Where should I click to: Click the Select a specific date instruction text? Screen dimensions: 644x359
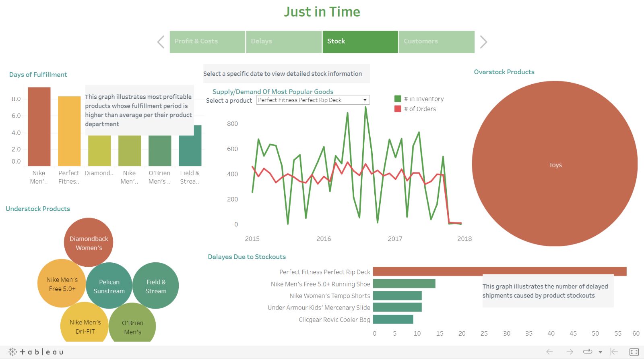pyautogui.click(x=283, y=74)
